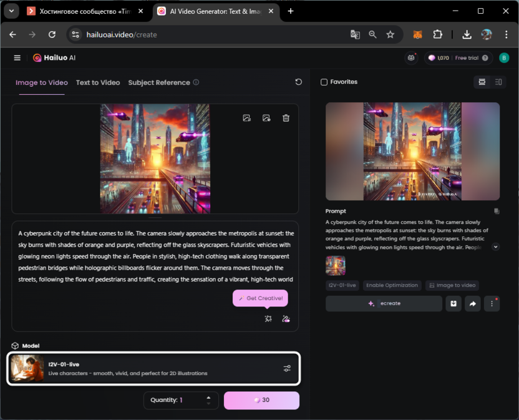
Task: Expand the truncated prompt with chevron
Action: pos(495,247)
